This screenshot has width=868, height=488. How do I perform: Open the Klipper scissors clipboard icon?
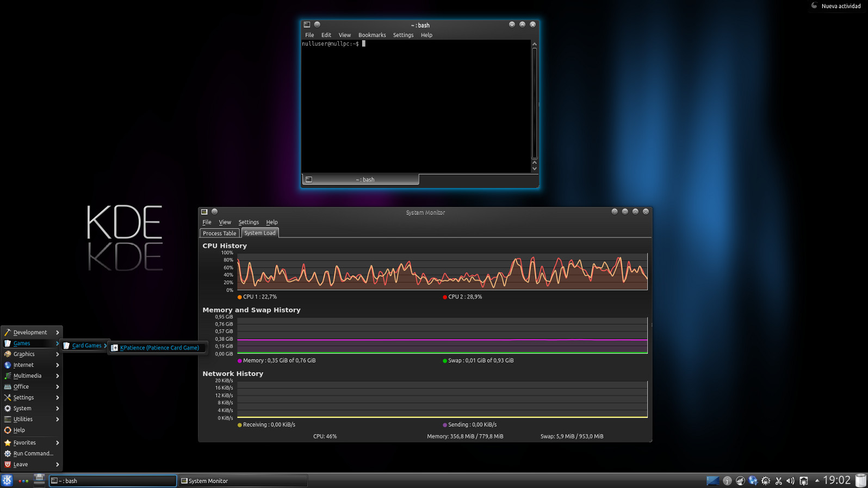(x=778, y=481)
